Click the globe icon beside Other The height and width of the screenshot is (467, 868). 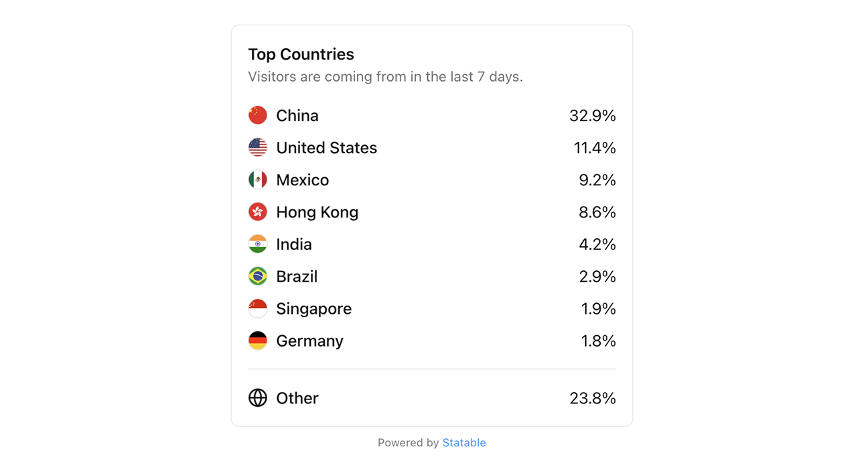pos(258,397)
